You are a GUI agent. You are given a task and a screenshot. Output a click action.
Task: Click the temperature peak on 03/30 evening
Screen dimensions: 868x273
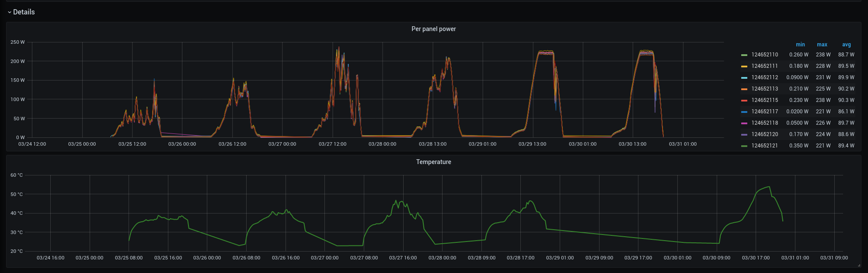click(x=768, y=187)
